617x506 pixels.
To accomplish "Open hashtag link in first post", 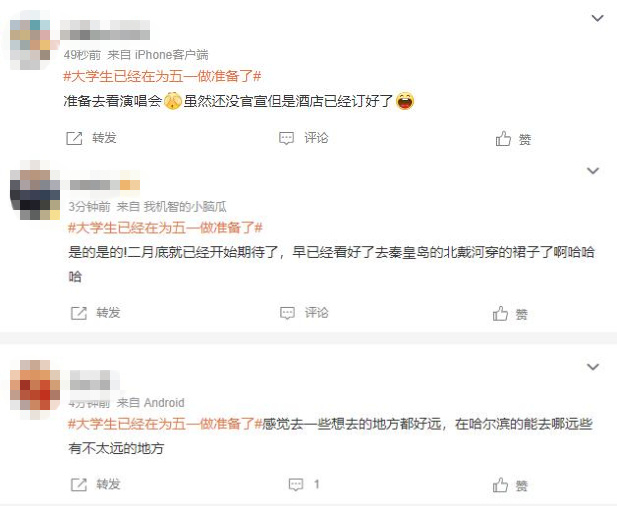I will (x=162, y=76).
